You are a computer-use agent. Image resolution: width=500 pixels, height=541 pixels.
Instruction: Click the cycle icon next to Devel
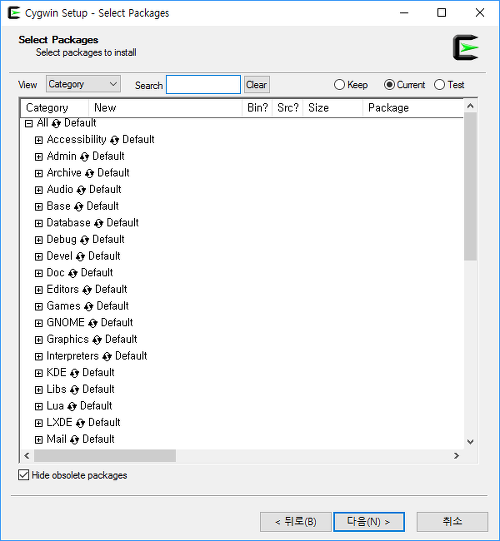[x=80, y=257]
